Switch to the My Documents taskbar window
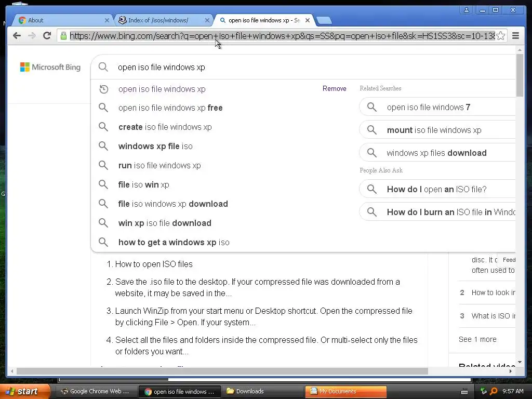532x399 pixels. click(345, 391)
